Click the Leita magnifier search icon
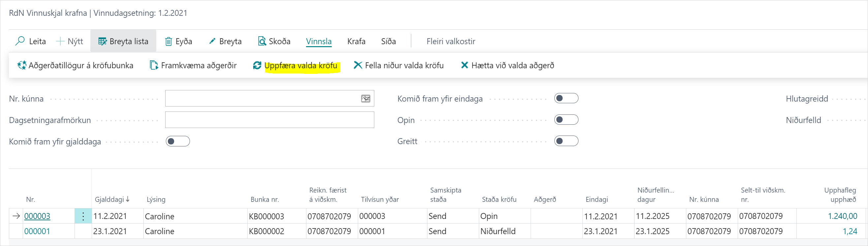 click(20, 41)
